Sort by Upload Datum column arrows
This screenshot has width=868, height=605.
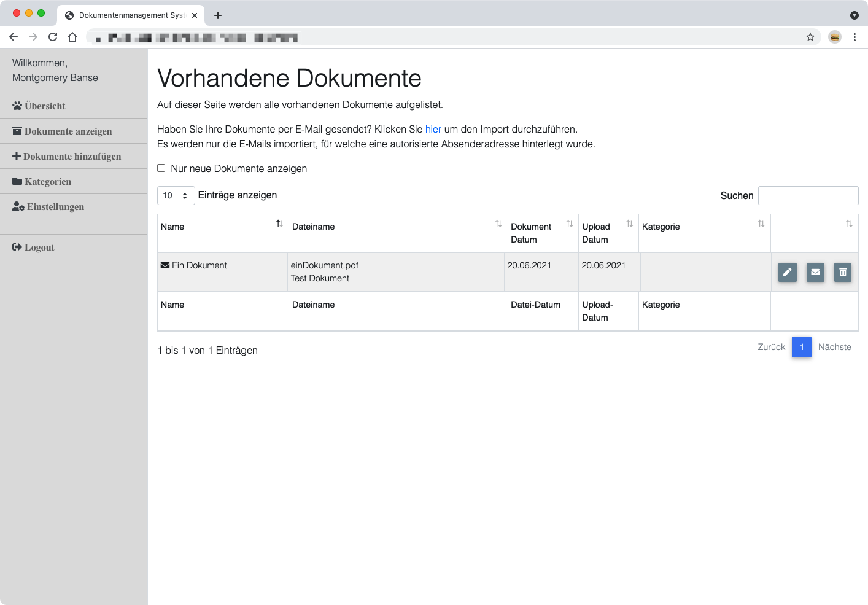(630, 224)
